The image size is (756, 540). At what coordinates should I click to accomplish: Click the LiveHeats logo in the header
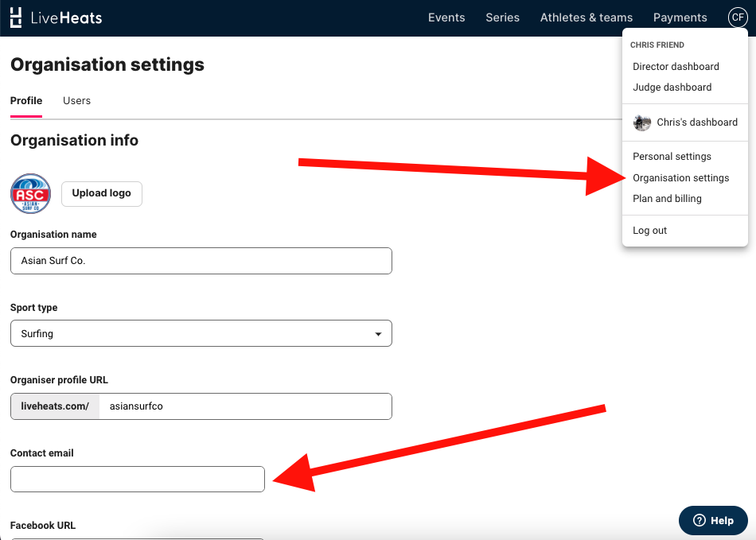click(56, 17)
